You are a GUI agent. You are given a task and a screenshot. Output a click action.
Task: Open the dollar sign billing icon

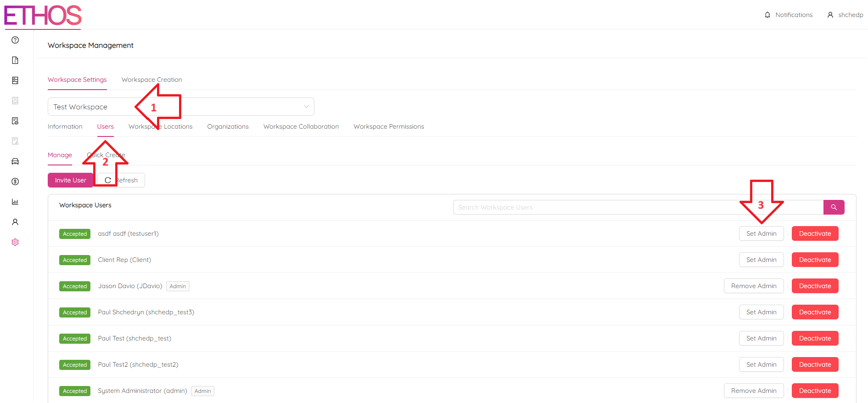(15, 182)
